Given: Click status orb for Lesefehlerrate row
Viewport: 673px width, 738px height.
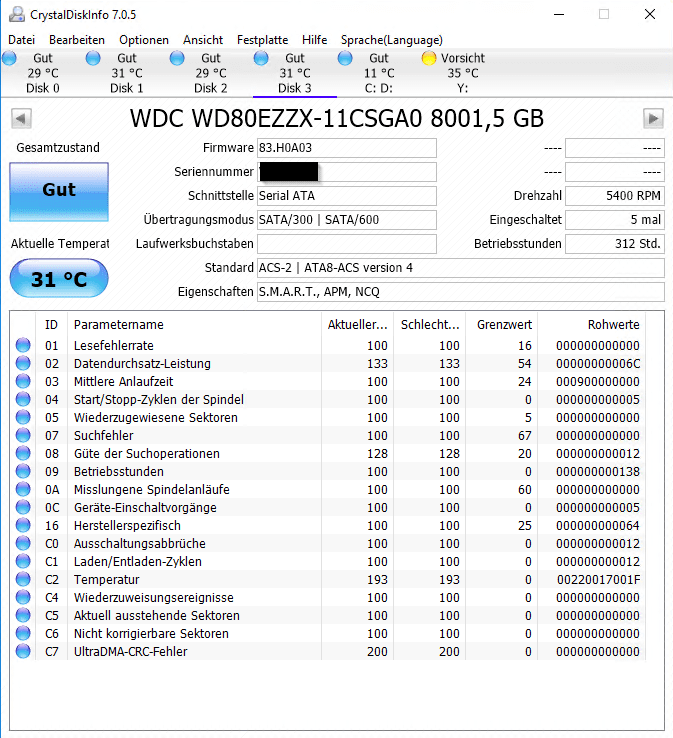Looking at the screenshot, I should point(23,345).
